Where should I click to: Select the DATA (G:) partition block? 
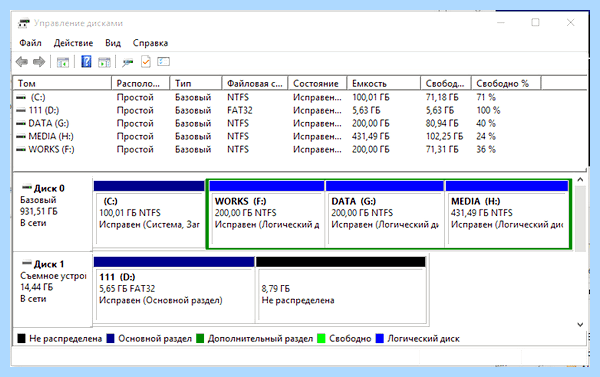coord(385,214)
